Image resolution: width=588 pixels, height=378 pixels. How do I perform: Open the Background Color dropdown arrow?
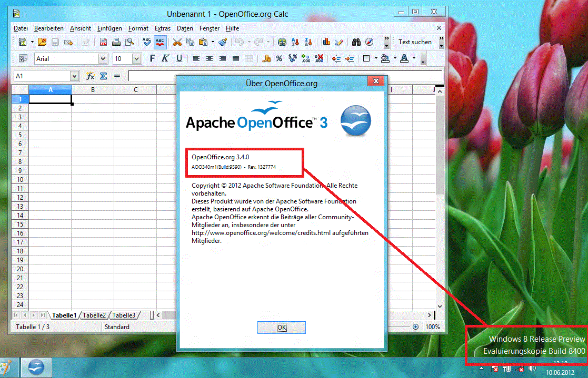click(x=395, y=58)
